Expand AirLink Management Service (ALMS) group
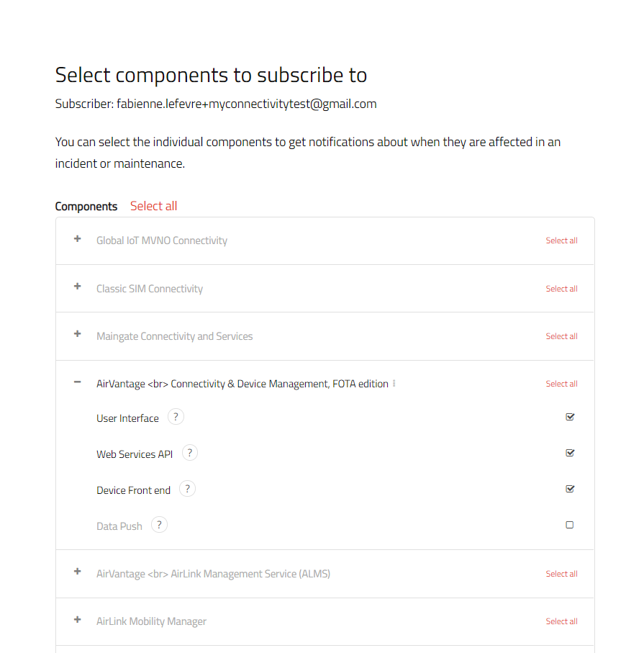 [x=78, y=572]
